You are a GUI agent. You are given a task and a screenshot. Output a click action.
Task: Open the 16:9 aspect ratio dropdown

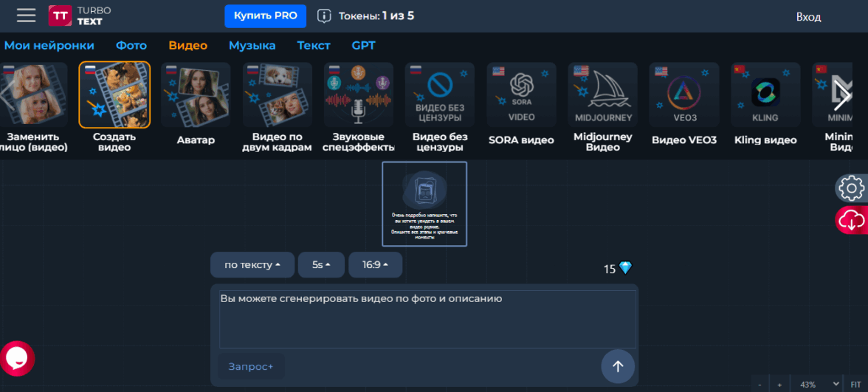375,264
